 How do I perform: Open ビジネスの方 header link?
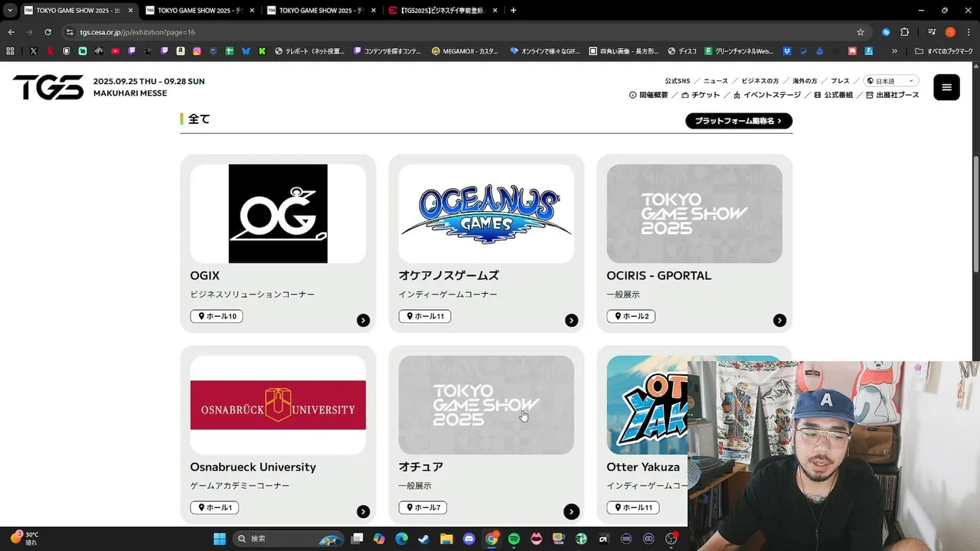pyautogui.click(x=760, y=80)
